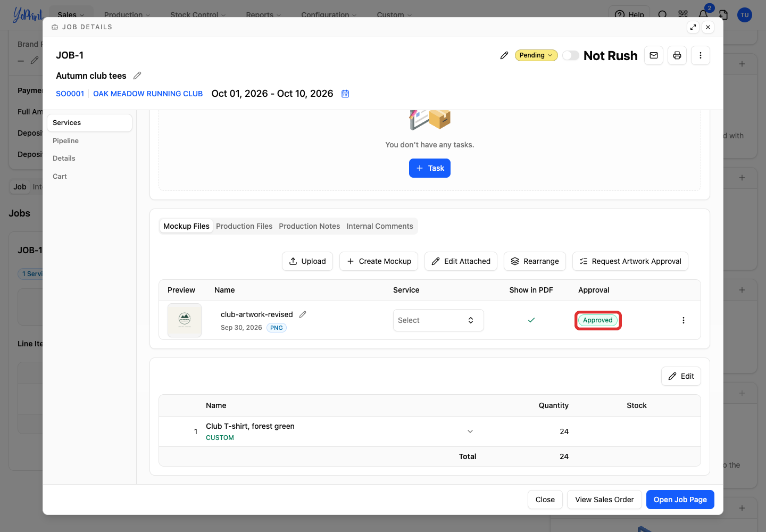Click the Rearrange button
The width and height of the screenshot is (766, 532).
coord(535,261)
